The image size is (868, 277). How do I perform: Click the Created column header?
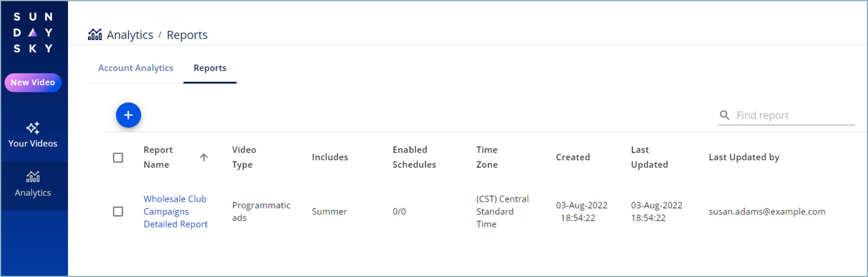(573, 157)
